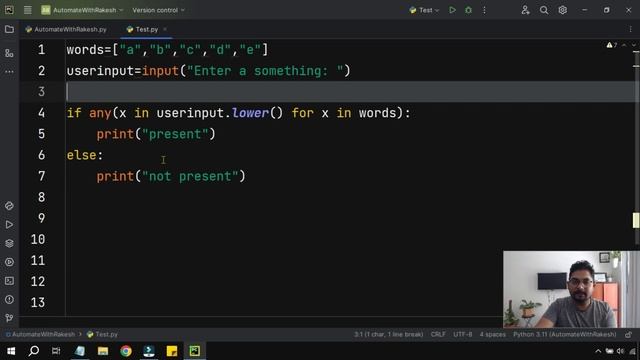
Task: Open IDE settings gear
Action: (562, 10)
